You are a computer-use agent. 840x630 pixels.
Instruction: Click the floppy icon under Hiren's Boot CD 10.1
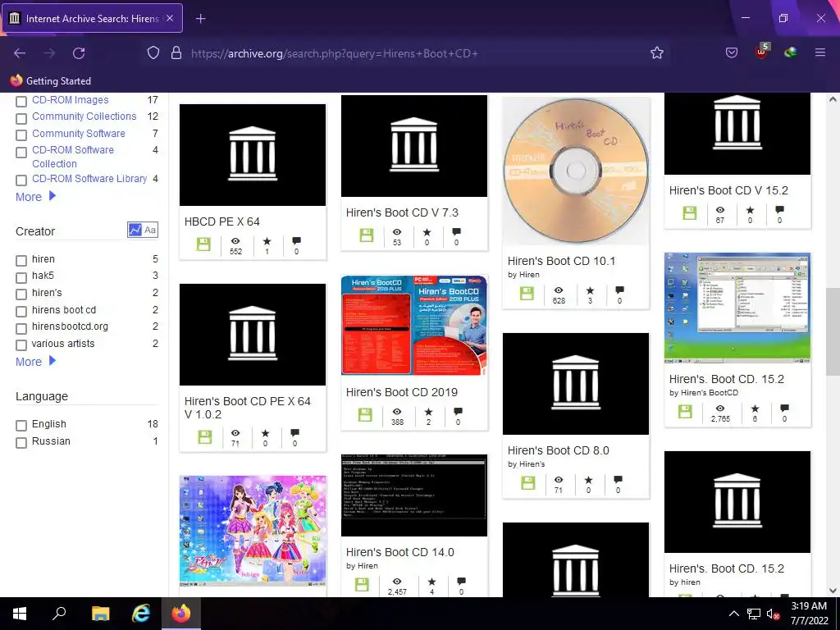(x=527, y=294)
